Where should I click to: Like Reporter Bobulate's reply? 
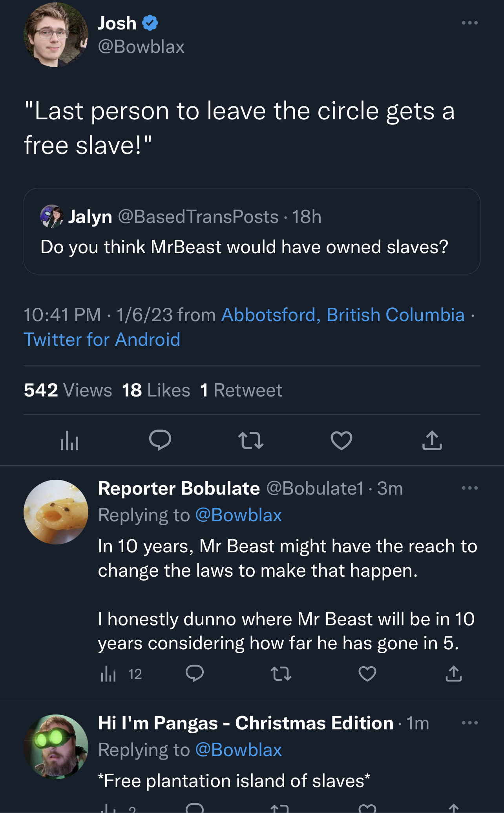click(x=367, y=674)
